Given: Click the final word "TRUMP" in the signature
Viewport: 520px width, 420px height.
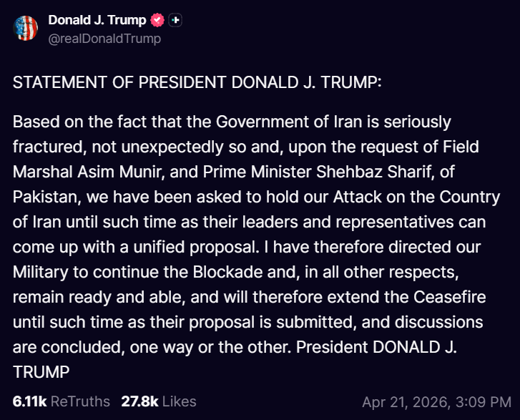Looking at the screenshot, I should point(41,372).
